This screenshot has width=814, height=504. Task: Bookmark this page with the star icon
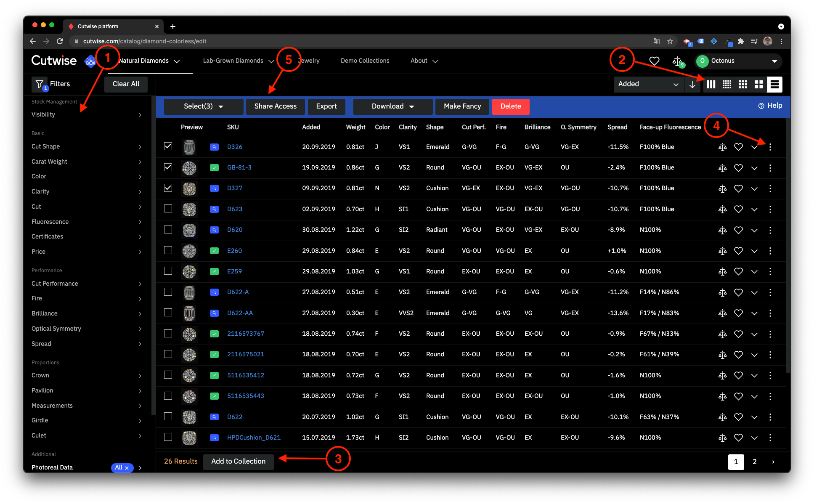click(670, 41)
